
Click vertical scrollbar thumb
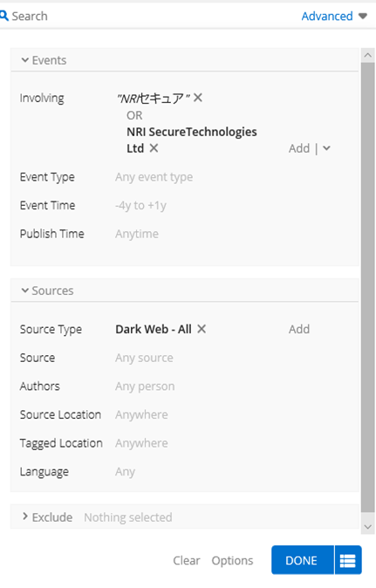click(368, 287)
